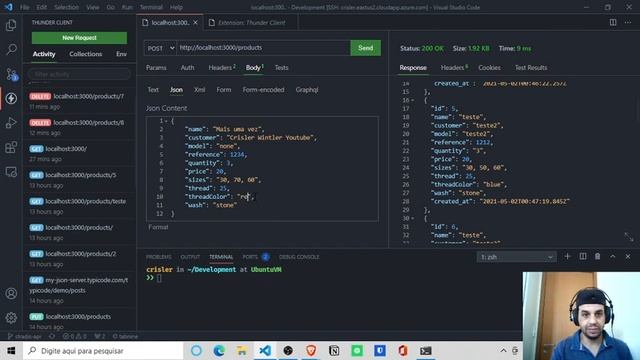Switch to the Collections tab
Image resolution: width=640 pixels, height=360 pixels.
pos(86,54)
